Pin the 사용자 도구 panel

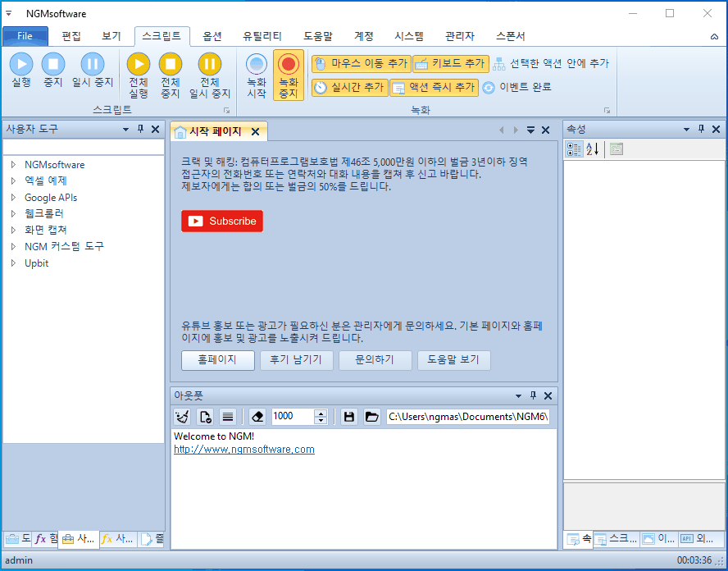click(141, 129)
